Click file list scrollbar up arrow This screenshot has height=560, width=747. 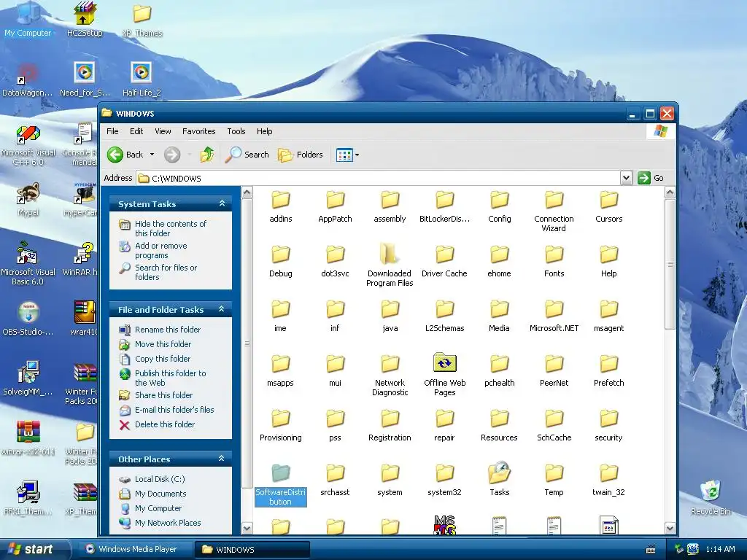click(x=670, y=192)
